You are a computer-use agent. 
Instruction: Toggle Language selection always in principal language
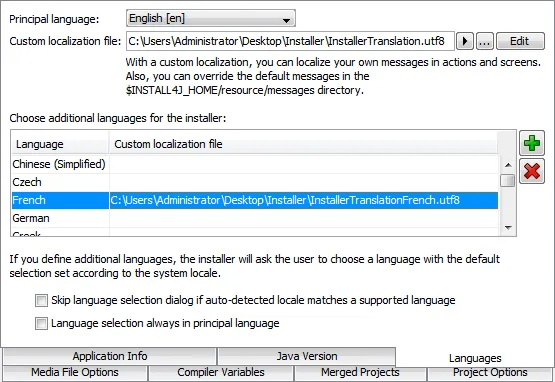click(x=41, y=323)
